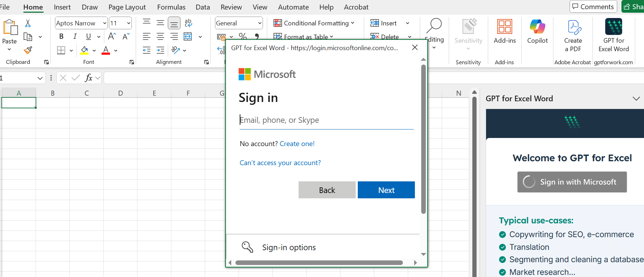The image size is (644, 277).
Task: Click the dialog's vertical scrollbar
Action: [x=423, y=139]
